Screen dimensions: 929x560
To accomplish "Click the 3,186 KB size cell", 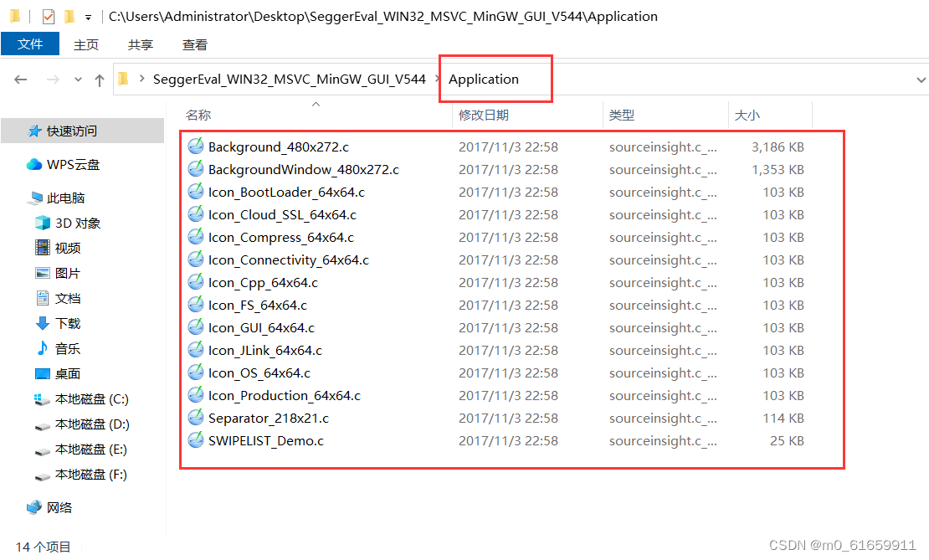I will click(778, 146).
